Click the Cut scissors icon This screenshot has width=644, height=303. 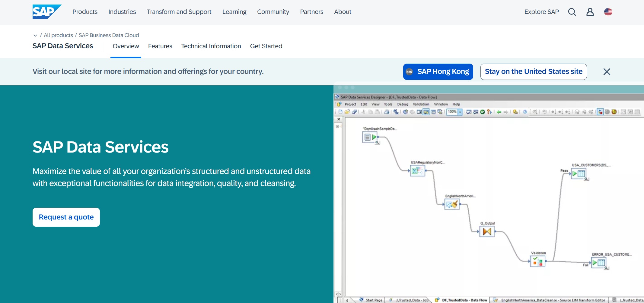363,112
